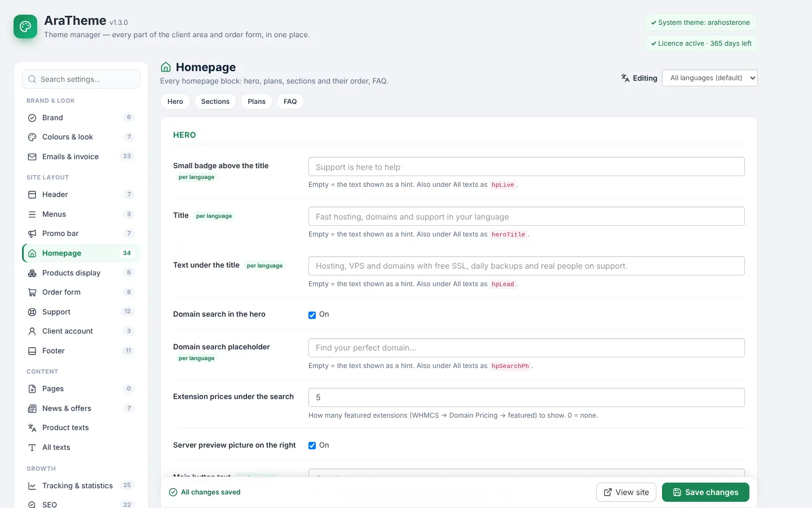The width and height of the screenshot is (812, 508).
Task: Click the Small badge above the title input
Action: tap(526, 167)
